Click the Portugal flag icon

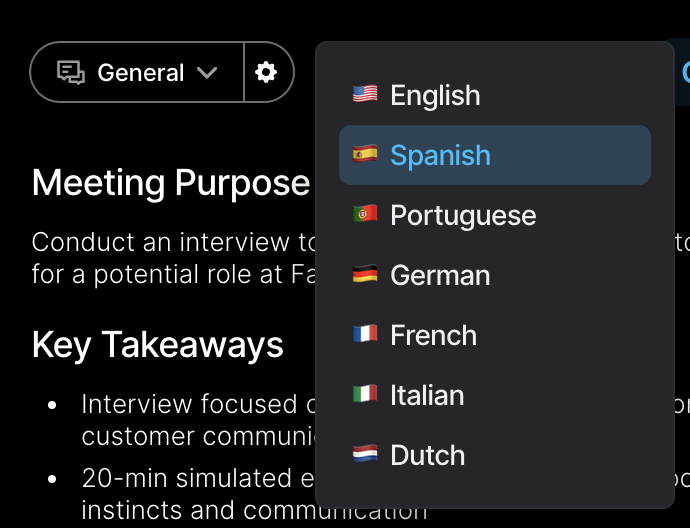point(365,214)
